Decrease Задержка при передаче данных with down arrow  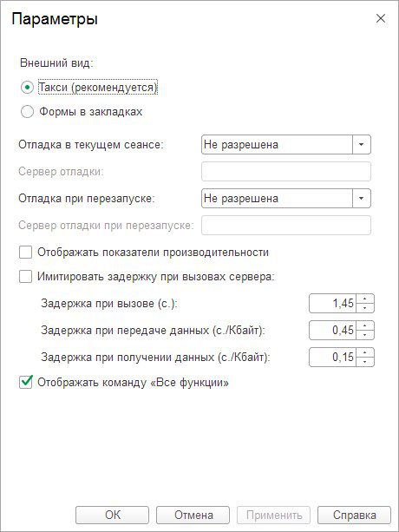coord(365,334)
